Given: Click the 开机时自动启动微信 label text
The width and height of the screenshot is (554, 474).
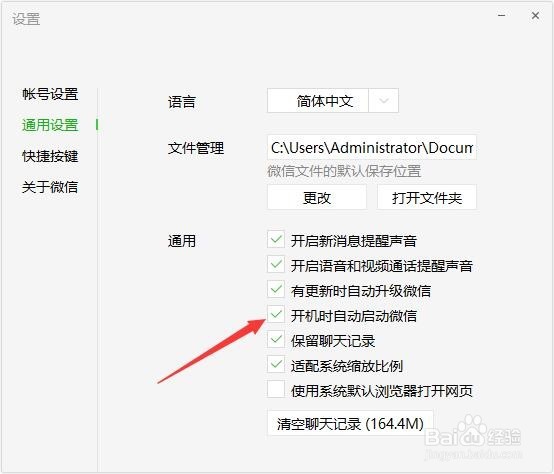Looking at the screenshot, I should click(x=354, y=316).
